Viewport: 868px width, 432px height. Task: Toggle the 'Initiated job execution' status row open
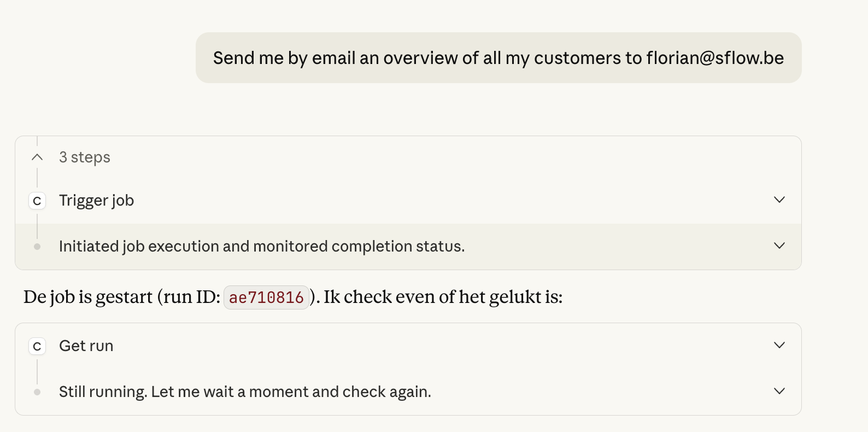779,246
